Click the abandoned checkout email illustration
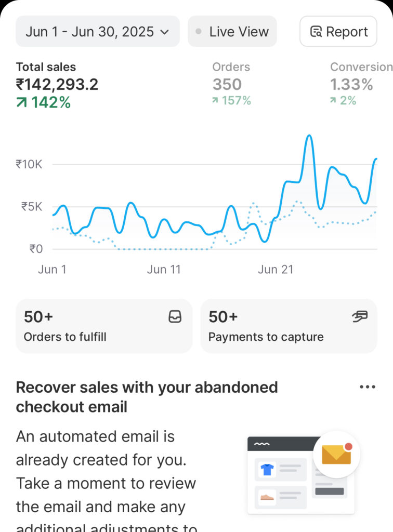 click(302, 473)
